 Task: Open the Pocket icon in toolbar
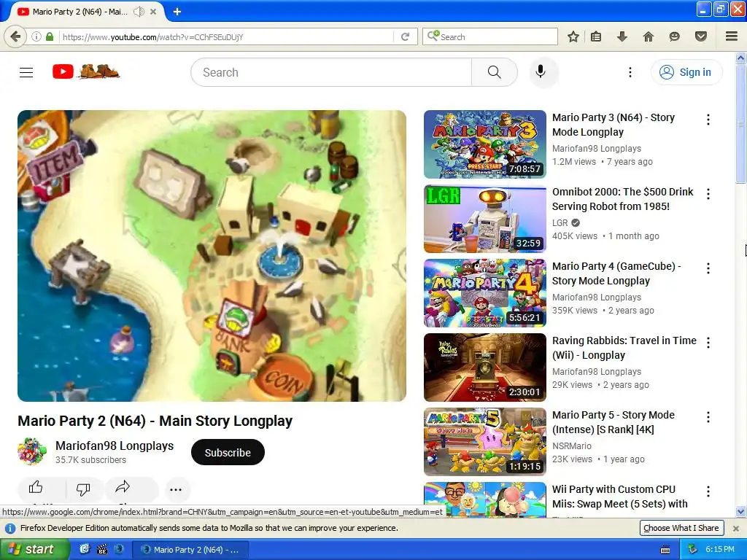point(700,36)
